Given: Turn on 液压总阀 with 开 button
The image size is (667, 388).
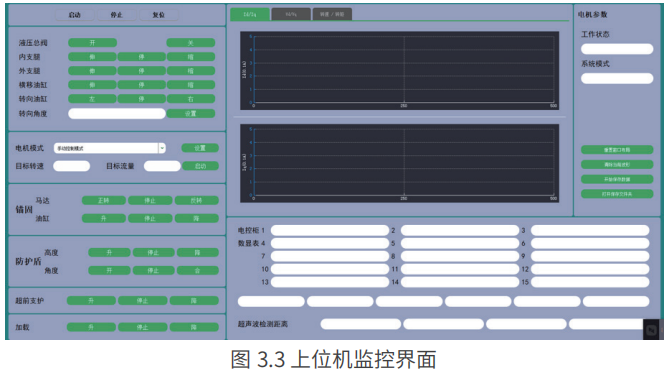Looking at the screenshot, I should (92, 43).
